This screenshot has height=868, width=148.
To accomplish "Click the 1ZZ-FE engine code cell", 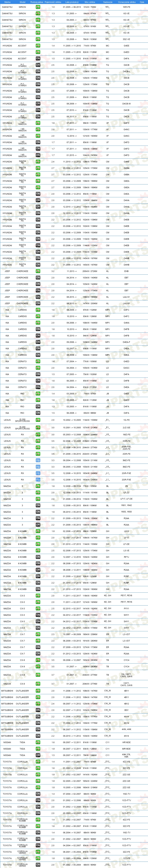I will (x=126, y=858).
